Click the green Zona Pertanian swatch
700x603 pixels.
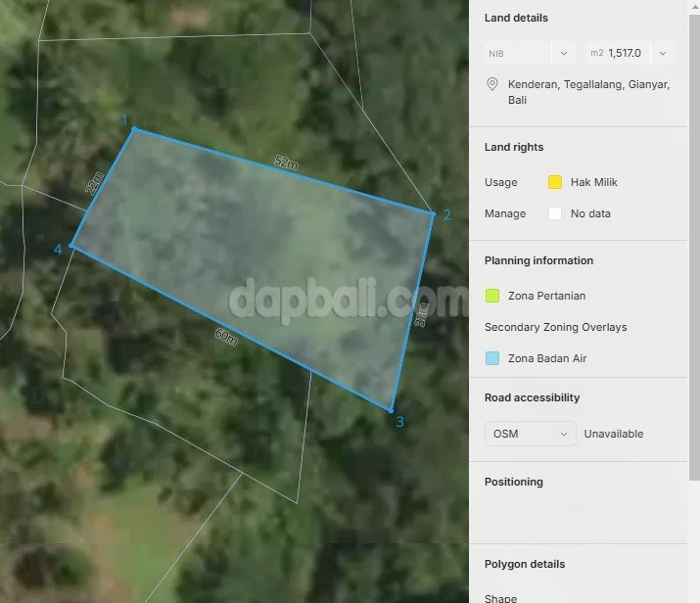pos(492,296)
